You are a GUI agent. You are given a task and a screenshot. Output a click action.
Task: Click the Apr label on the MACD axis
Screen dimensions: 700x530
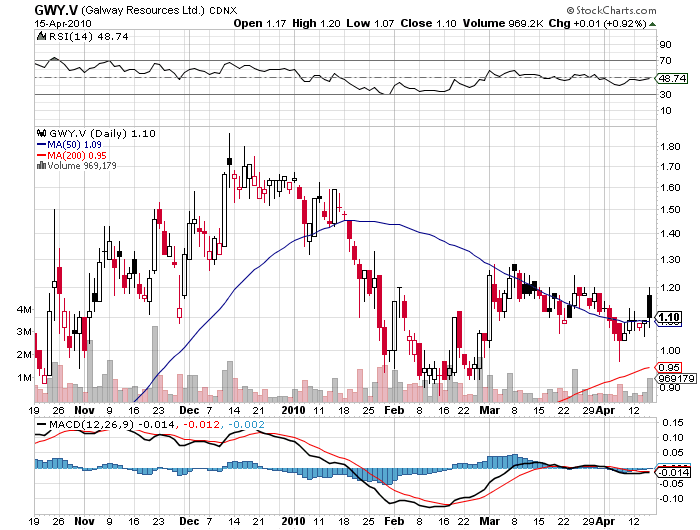606,521
